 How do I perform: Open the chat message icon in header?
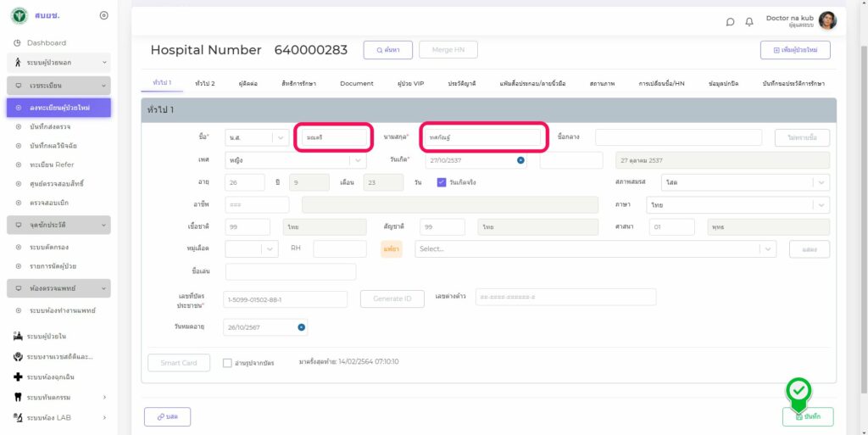731,22
